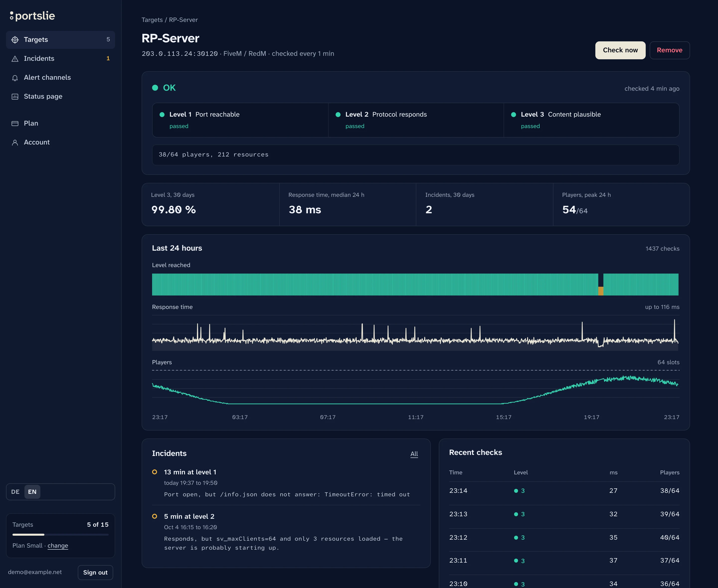Click the Level 2 Protocol responds card
Viewport: 718px width, 588px height.
(416, 120)
